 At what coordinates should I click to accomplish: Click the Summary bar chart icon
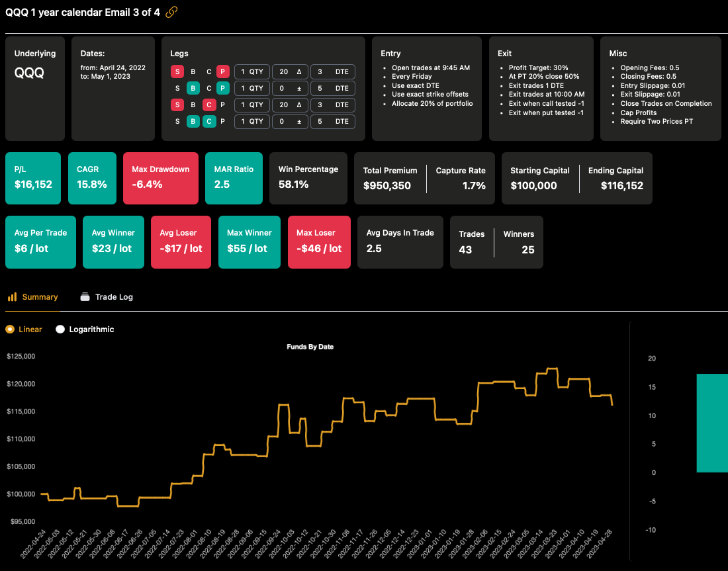[12, 297]
